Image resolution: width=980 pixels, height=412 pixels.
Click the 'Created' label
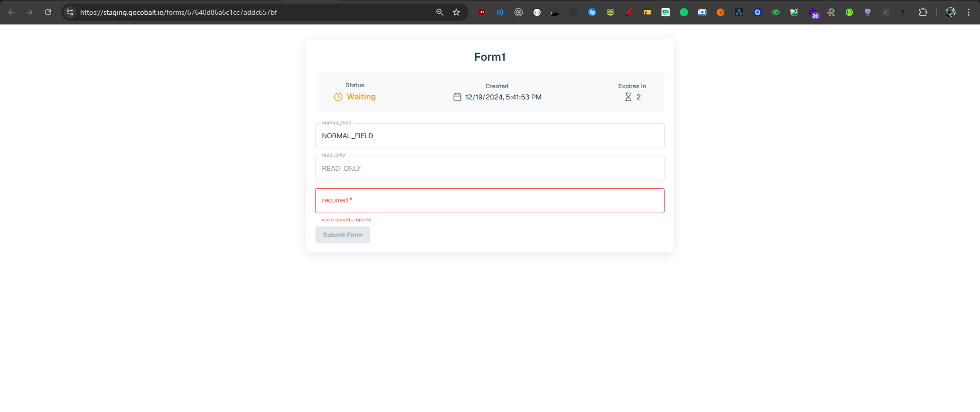tap(497, 86)
